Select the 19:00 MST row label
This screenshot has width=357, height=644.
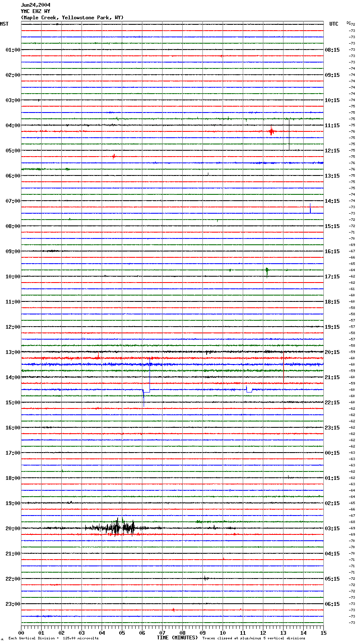coord(13,503)
